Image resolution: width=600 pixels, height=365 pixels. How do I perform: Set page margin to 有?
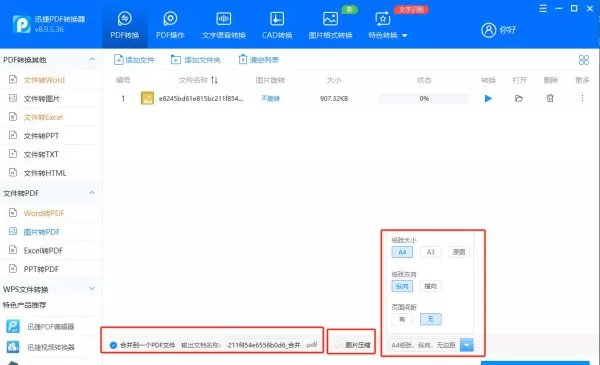pyautogui.click(x=402, y=319)
